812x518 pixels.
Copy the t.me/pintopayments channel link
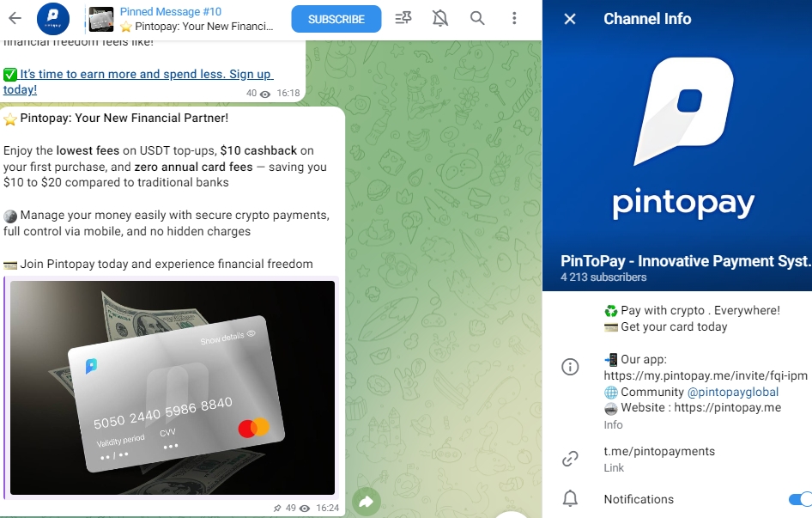pos(659,451)
